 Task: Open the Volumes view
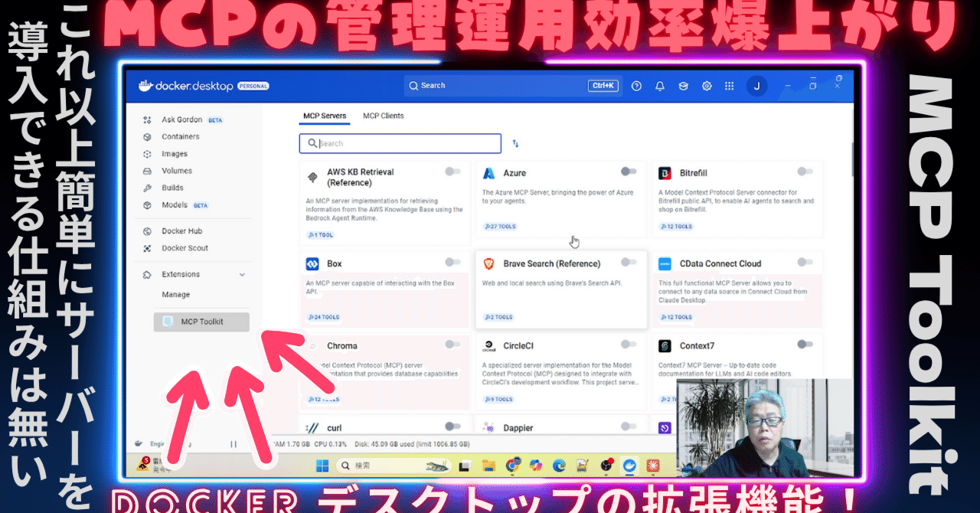176,170
